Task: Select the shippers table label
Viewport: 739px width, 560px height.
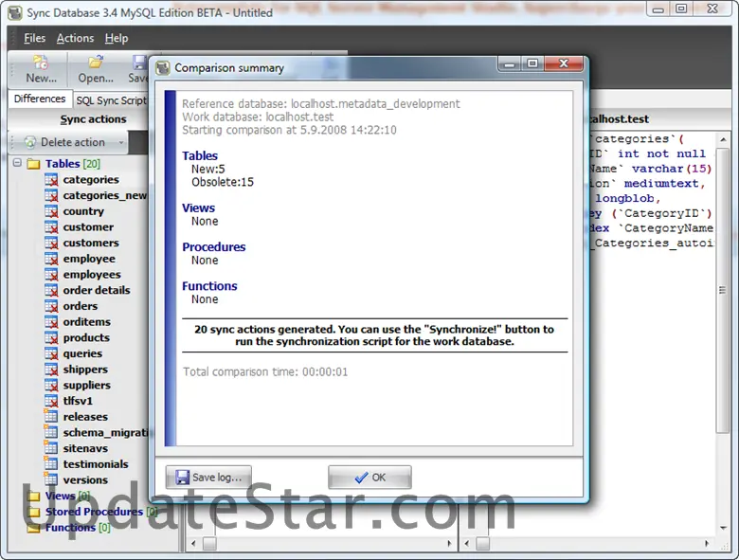Action: pos(85,370)
